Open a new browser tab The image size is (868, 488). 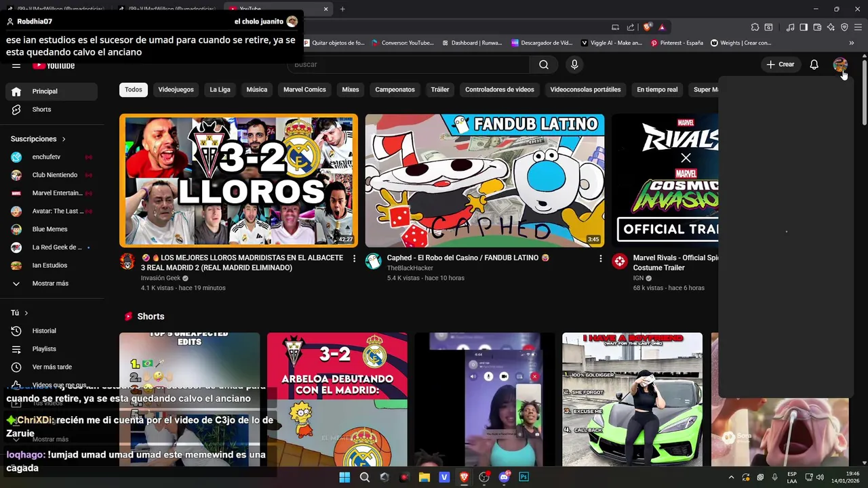[342, 9]
